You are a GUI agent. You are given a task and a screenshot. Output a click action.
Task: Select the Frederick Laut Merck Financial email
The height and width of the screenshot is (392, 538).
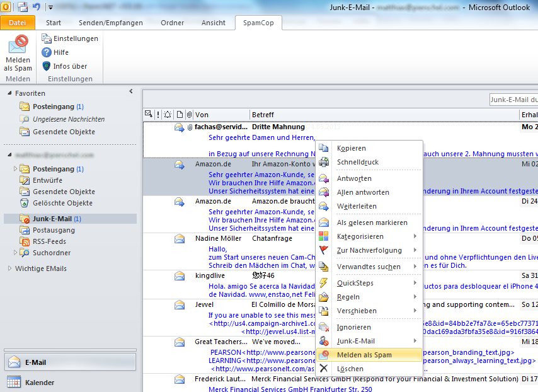(340, 383)
